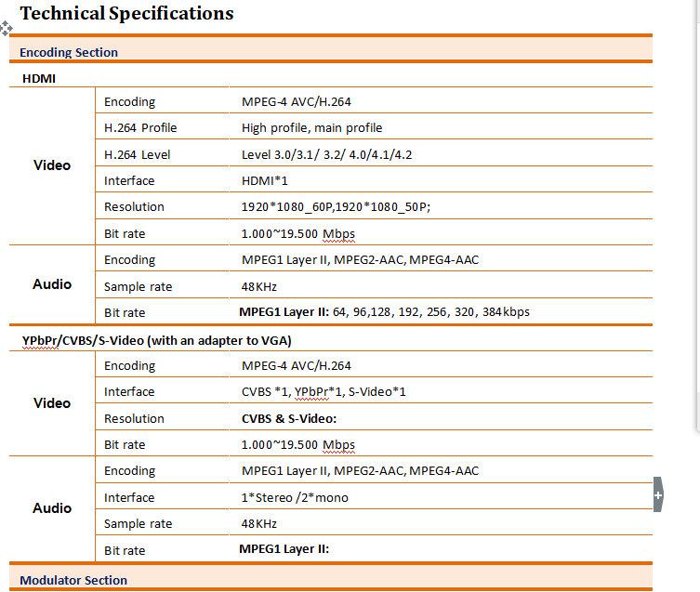Click the 1*Stereo /2*mono value
This screenshot has height=592, width=700.
pyautogui.click(x=295, y=497)
